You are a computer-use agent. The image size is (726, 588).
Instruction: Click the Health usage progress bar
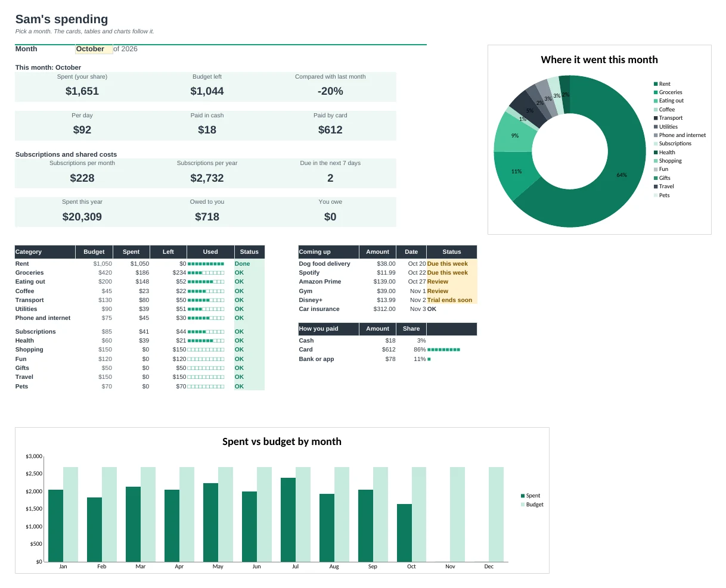click(206, 341)
